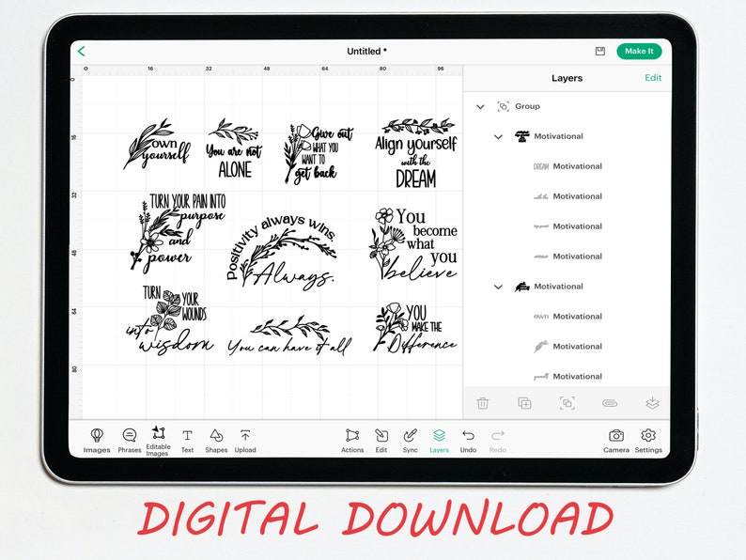746x560 pixels.
Task: Select the 'Give out what you want' design
Action: point(319,153)
